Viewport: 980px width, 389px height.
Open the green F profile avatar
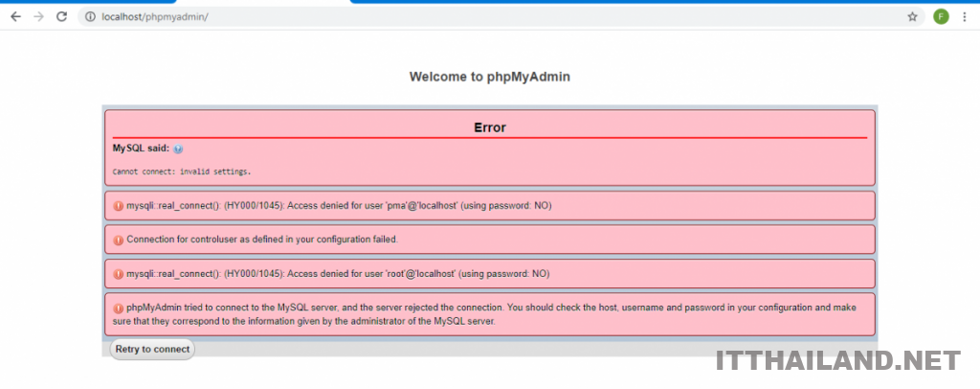(941, 17)
